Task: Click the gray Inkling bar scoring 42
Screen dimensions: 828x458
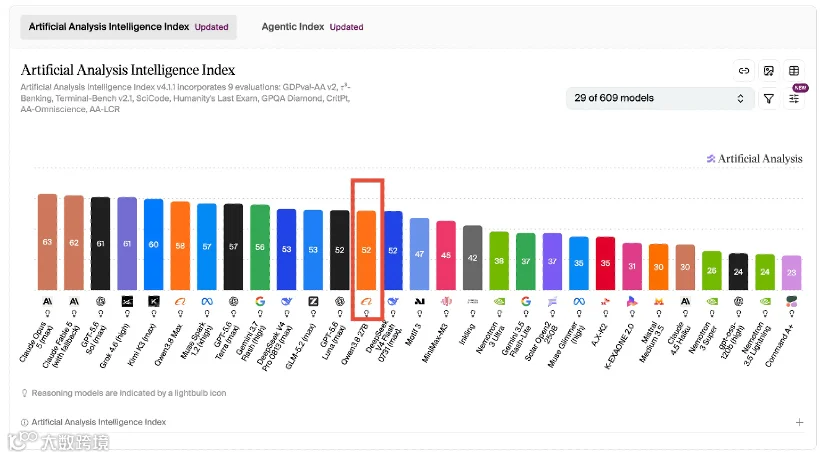Action: 473,258
